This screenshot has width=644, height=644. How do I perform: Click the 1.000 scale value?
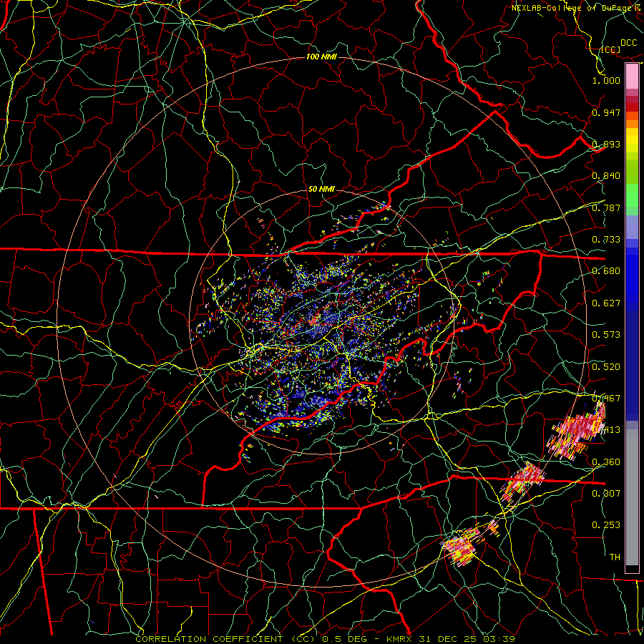coord(606,80)
